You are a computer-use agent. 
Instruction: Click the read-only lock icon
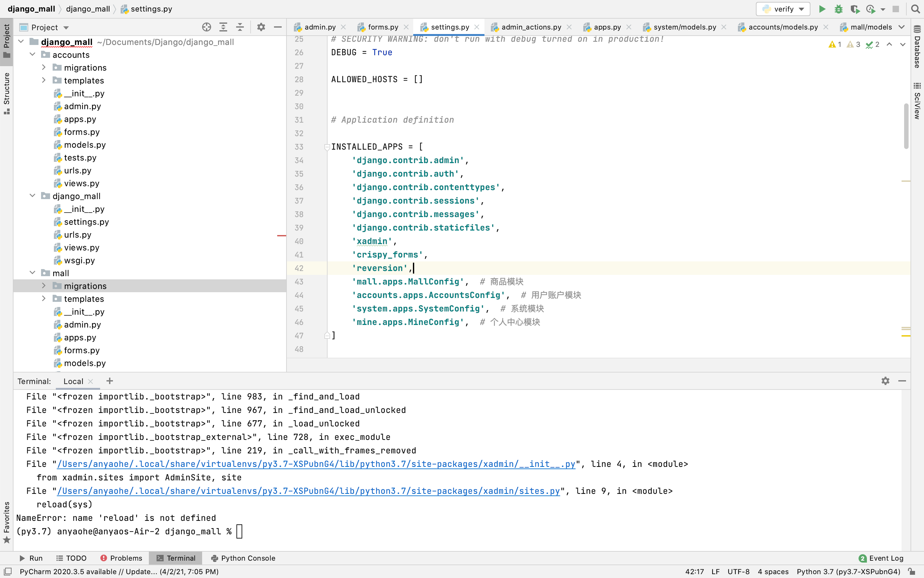point(912,571)
